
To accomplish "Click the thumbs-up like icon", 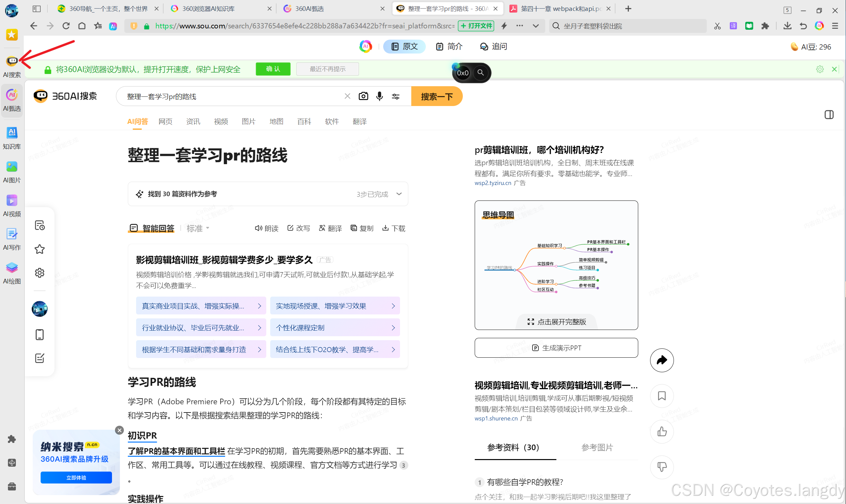I will pyautogui.click(x=662, y=431).
